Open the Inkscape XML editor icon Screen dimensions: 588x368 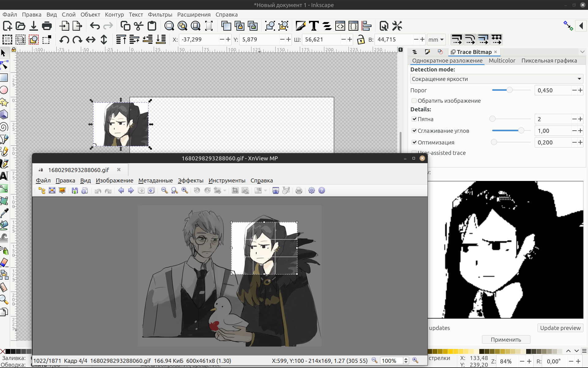tap(340, 26)
